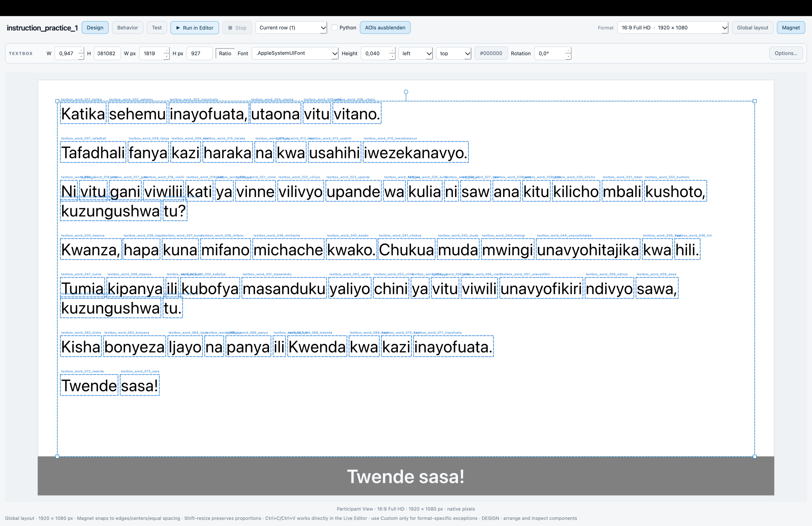Enable the Python checkbox
The image size is (812, 526).
pyautogui.click(x=335, y=28)
